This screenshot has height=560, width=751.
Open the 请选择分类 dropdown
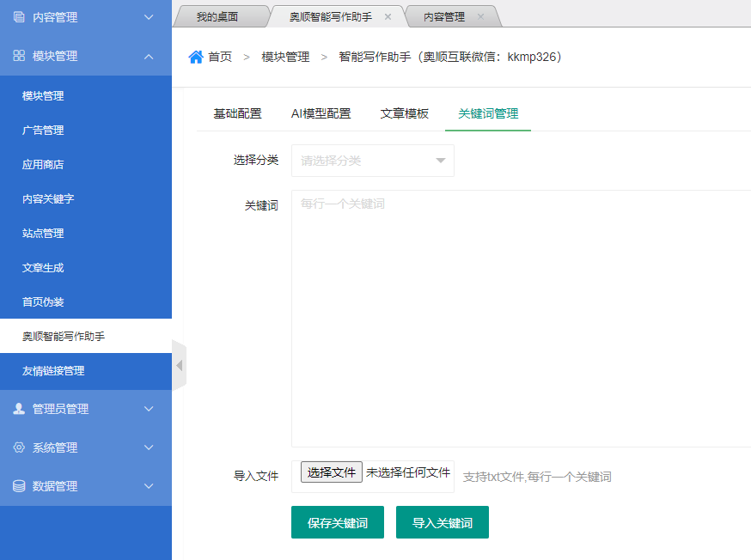pyautogui.click(x=373, y=161)
